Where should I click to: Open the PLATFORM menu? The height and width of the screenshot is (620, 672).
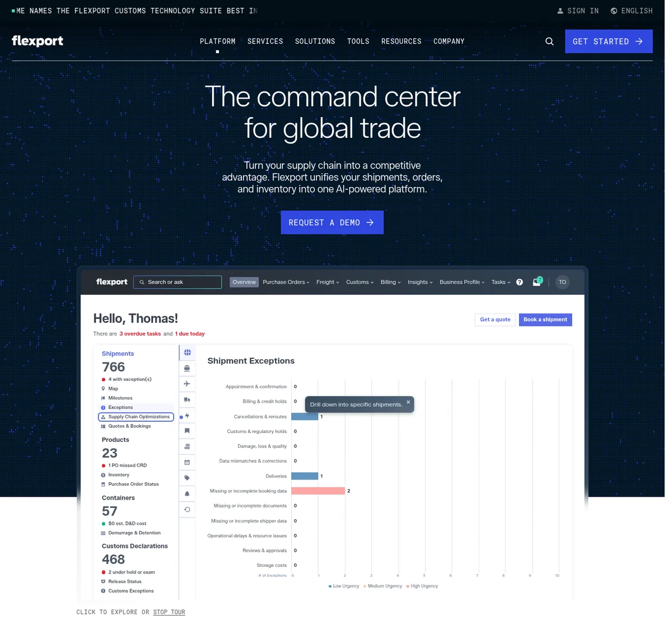pos(217,41)
